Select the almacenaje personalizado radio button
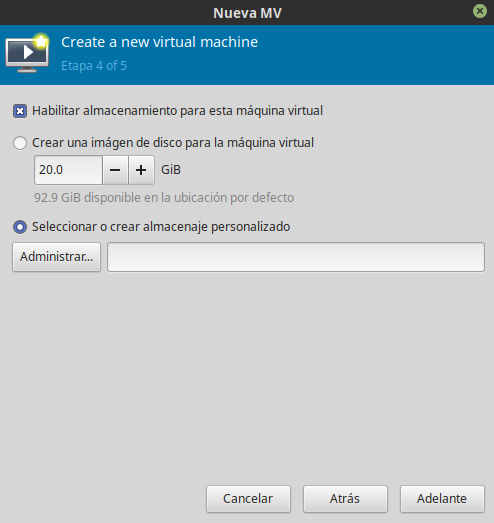Screen dimensions: 494x523 [x=20, y=227]
